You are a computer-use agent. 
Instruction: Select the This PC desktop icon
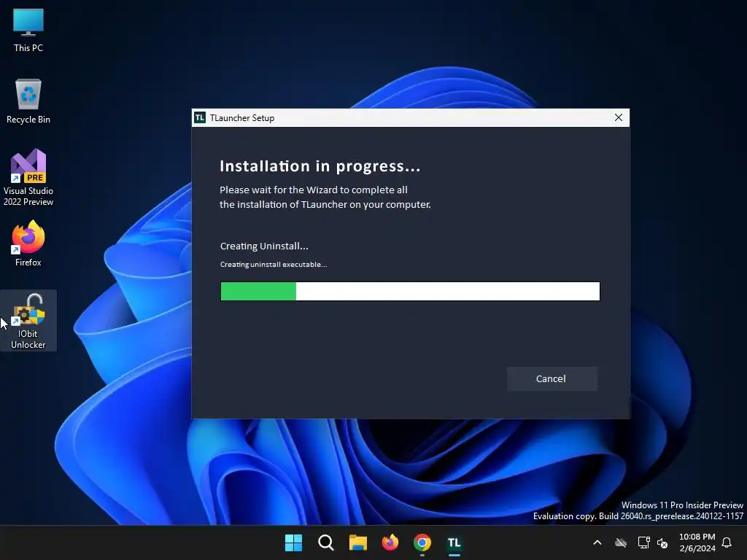pos(28,31)
